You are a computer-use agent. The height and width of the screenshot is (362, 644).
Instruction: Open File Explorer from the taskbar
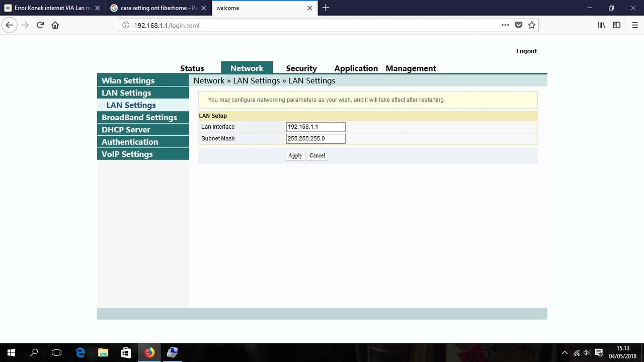coord(103,352)
